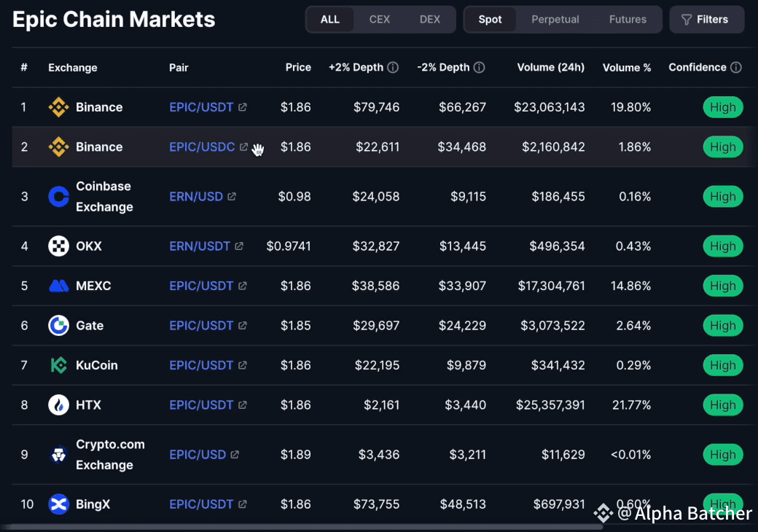Click external link icon in KuCoin row
This screenshot has width=758, height=532.
[242, 365]
